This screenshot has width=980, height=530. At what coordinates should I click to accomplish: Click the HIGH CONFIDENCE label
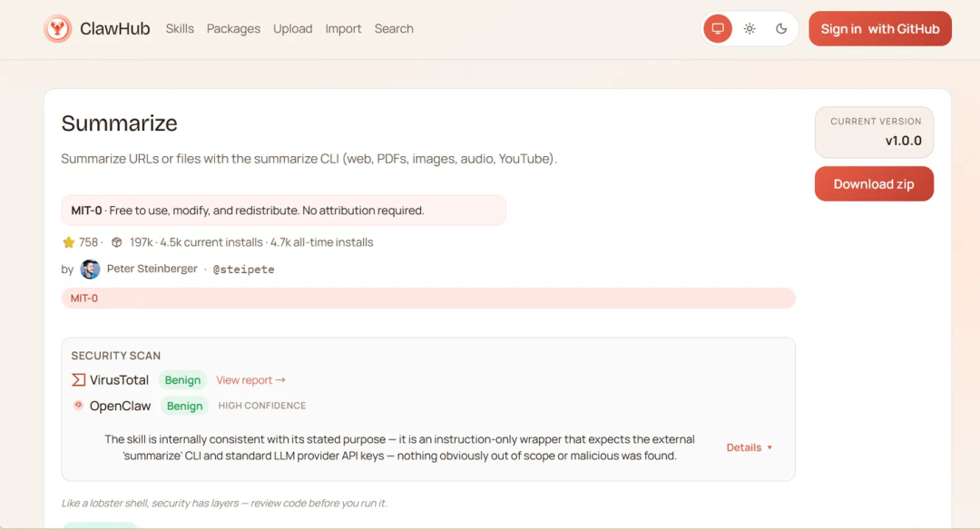262,406
